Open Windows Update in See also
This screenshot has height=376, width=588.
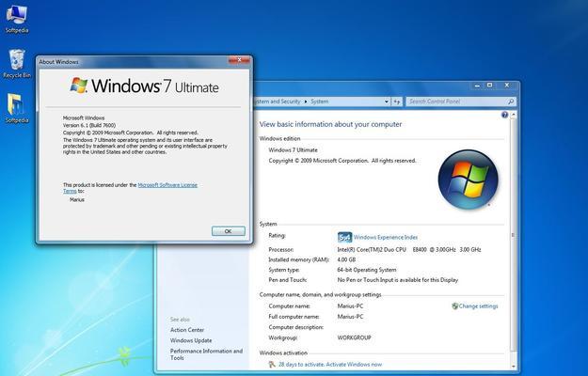click(191, 340)
